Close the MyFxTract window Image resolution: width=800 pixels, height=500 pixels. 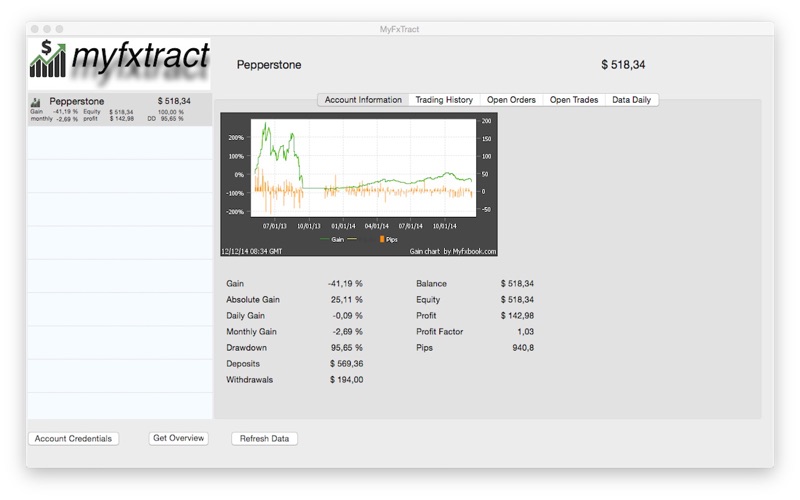tap(35, 29)
